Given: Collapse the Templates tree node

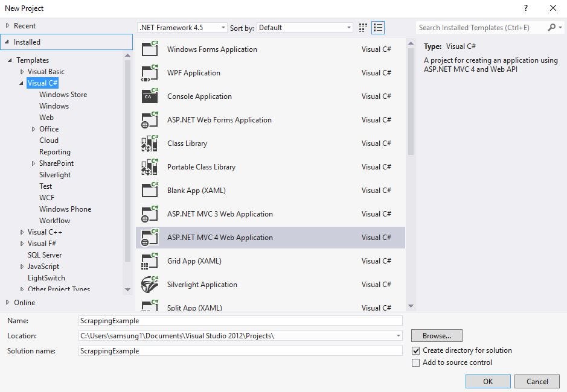Looking at the screenshot, I should [10, 60].
